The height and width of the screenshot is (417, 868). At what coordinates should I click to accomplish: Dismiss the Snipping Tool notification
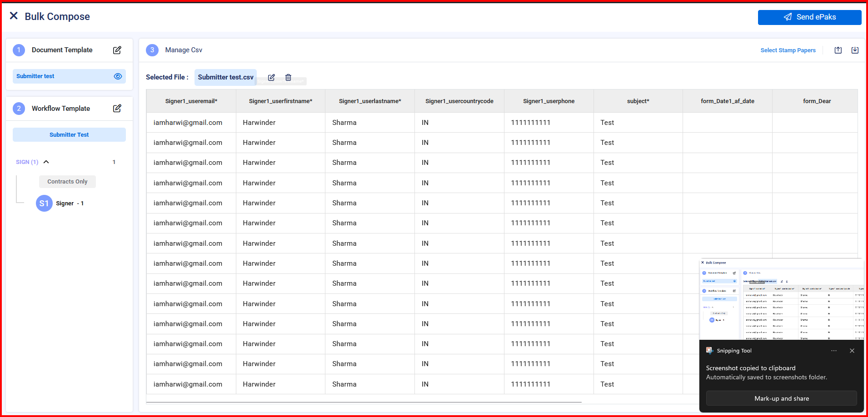[x=852, y=351]
